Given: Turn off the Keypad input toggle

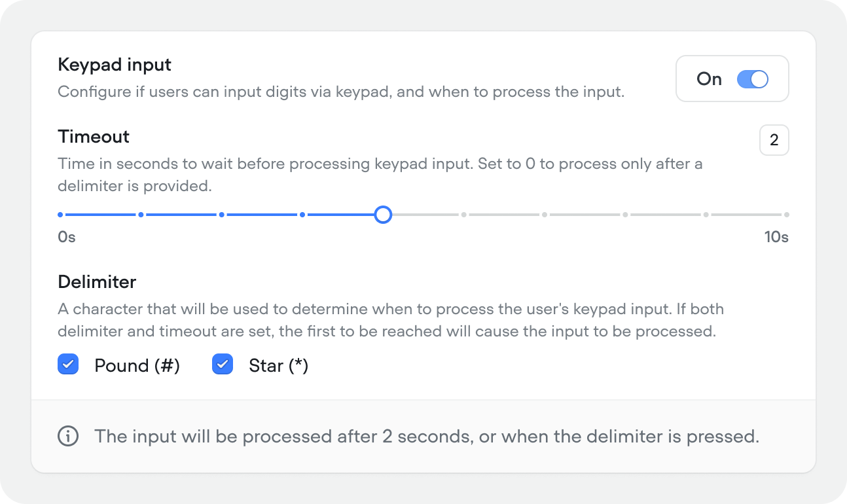Looking at the screenshot, I should (x=753, y=79).
